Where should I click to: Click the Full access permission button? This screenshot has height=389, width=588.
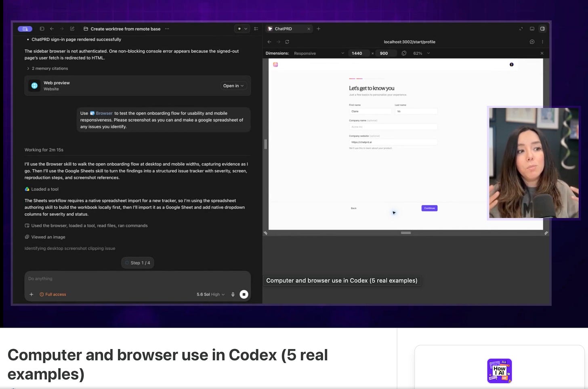pos(53,294)
